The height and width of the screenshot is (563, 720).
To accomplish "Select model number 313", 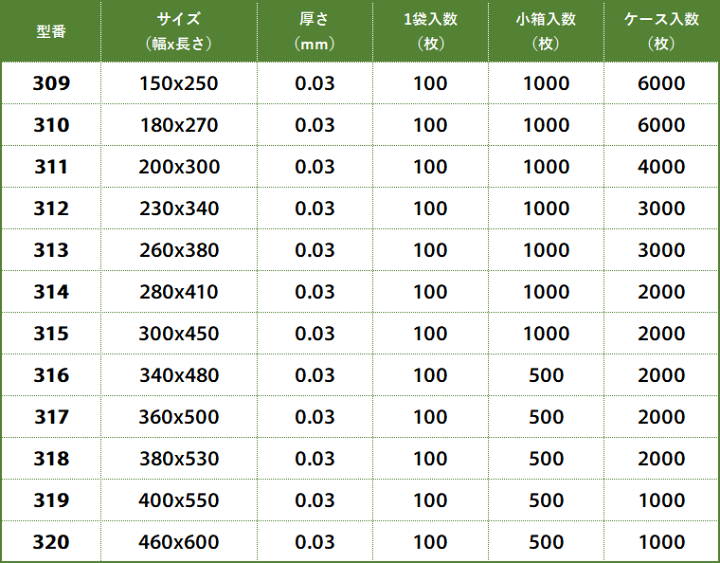I will (51, 250).
